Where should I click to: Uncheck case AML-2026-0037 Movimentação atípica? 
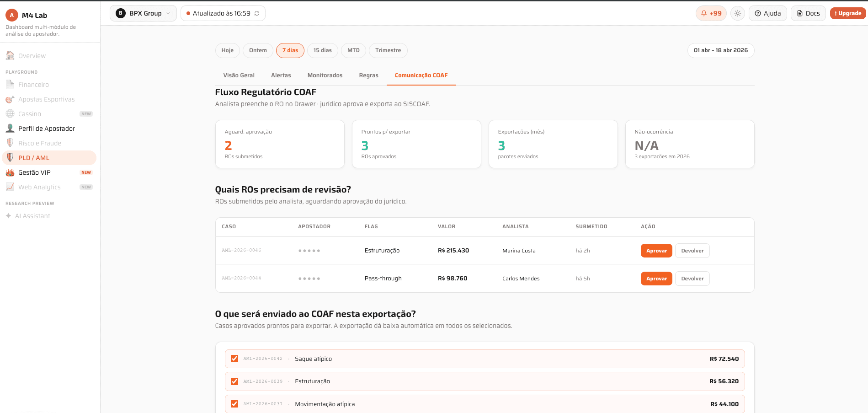234,404
